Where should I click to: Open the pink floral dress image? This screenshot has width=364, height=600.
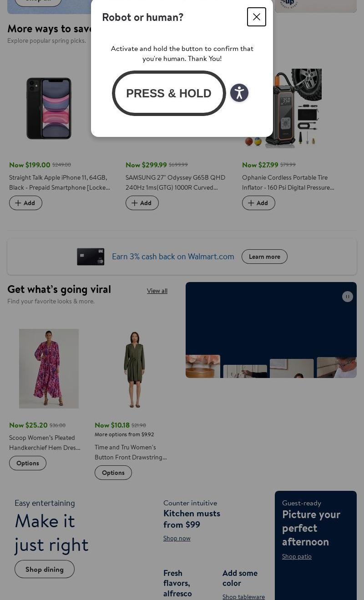click(x=49, y=368)
